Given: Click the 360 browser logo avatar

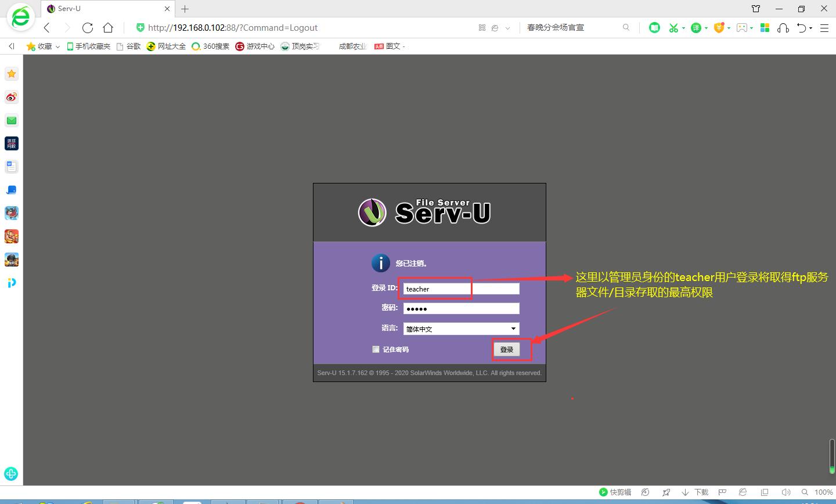Looking at the screenshot, I should (20, 17).
